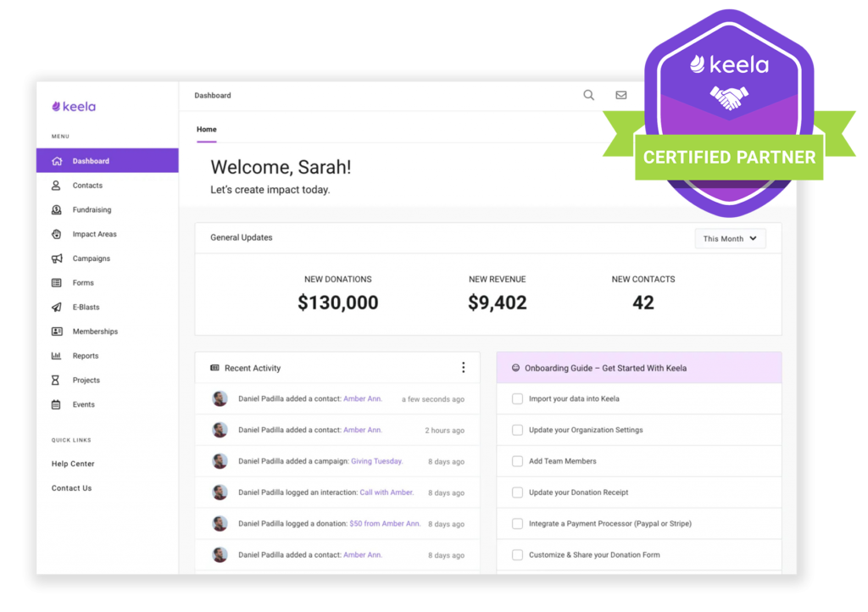Click the Campaigns megaphone icon

pos(57,259)
